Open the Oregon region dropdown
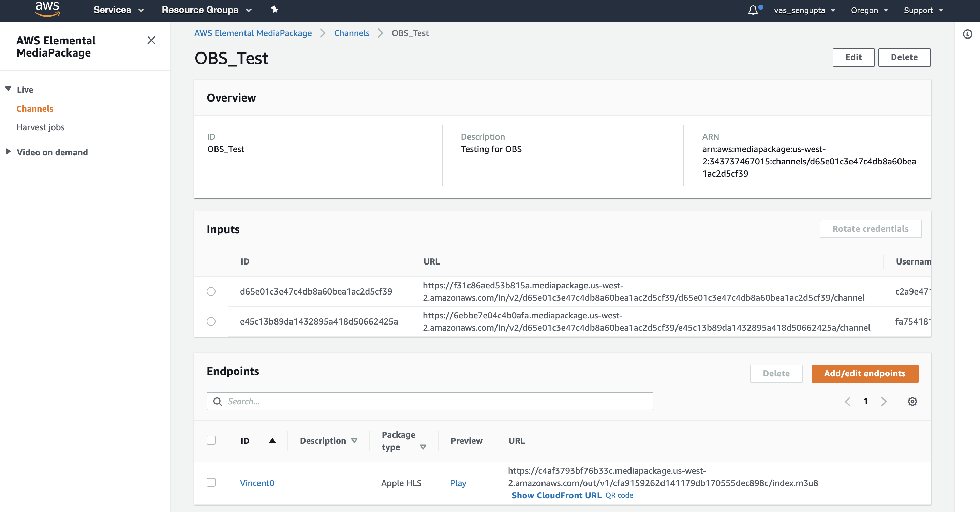The width and height of the screenshot is (980, 512). tap(869, 10)
